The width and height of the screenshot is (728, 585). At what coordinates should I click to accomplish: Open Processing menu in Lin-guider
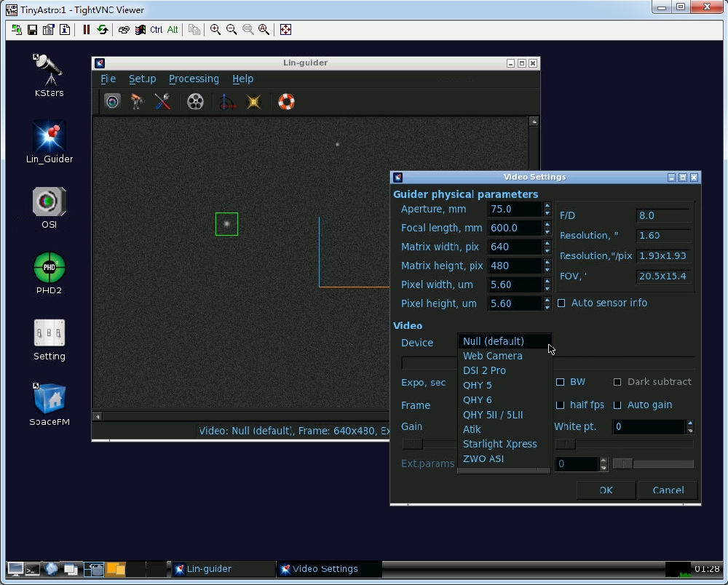194,79
